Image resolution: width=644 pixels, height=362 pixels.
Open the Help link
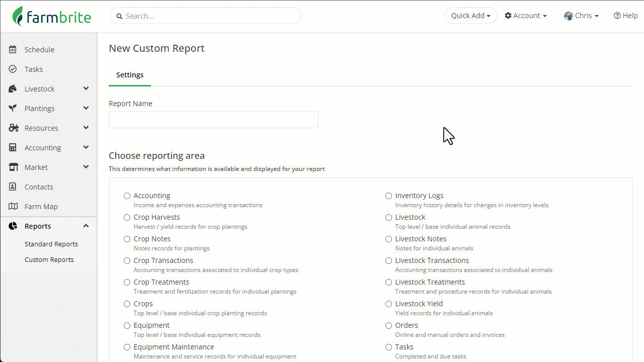626,16
